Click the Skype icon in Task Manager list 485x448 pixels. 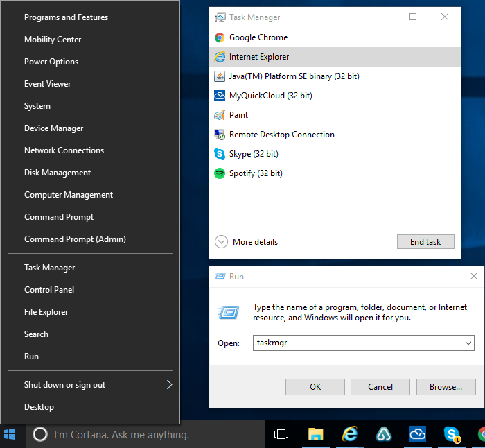(220, 154)
